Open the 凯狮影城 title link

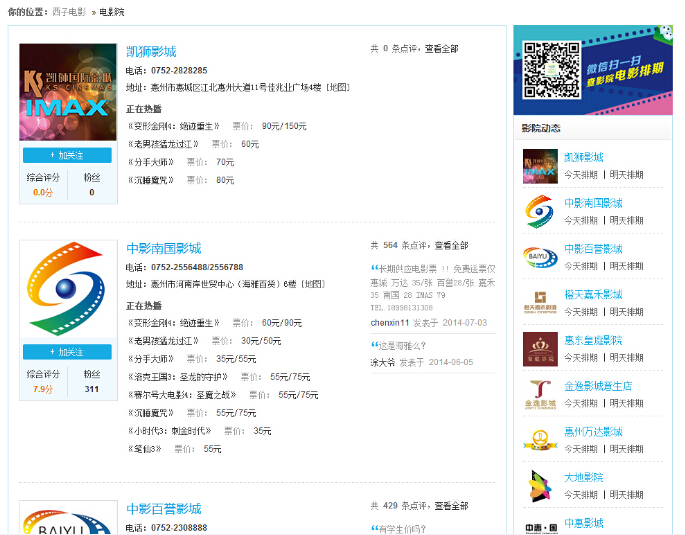[x=151, y=52]
